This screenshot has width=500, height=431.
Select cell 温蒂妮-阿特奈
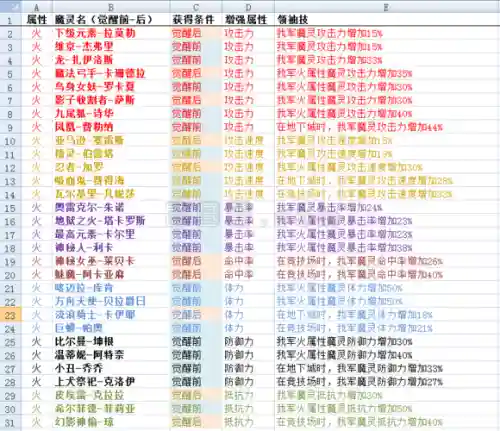[111, 355]
